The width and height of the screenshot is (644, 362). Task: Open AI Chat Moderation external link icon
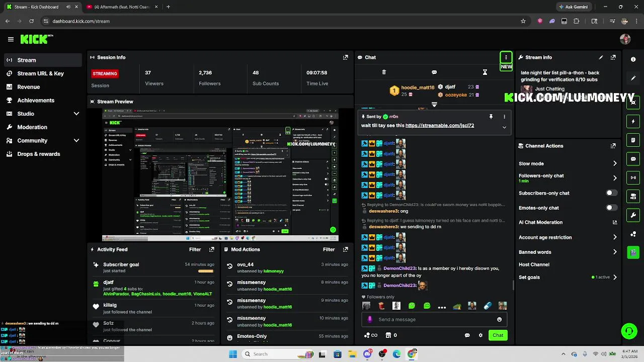tap(615, 222)
